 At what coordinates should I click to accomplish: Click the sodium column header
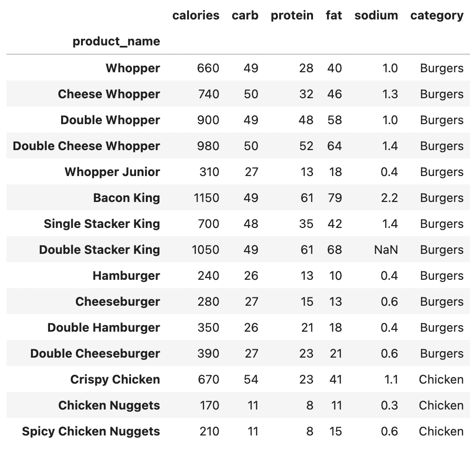[x=376, y=15]
